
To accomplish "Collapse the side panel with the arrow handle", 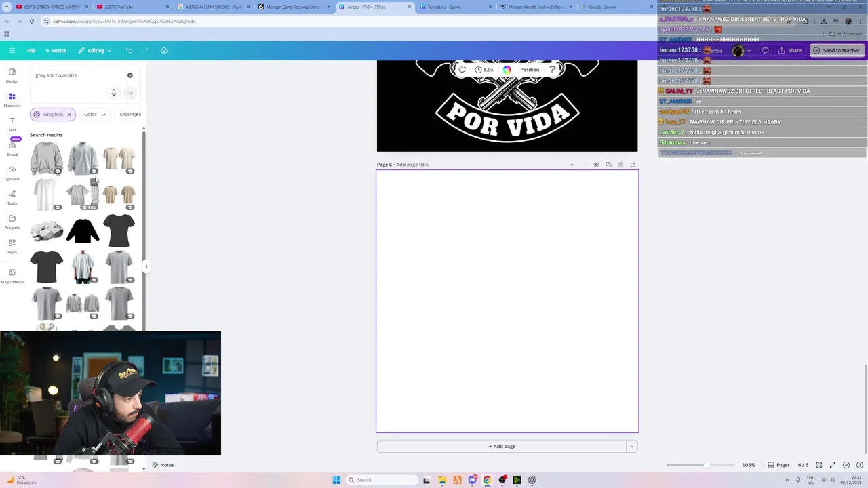I will 146,266.
